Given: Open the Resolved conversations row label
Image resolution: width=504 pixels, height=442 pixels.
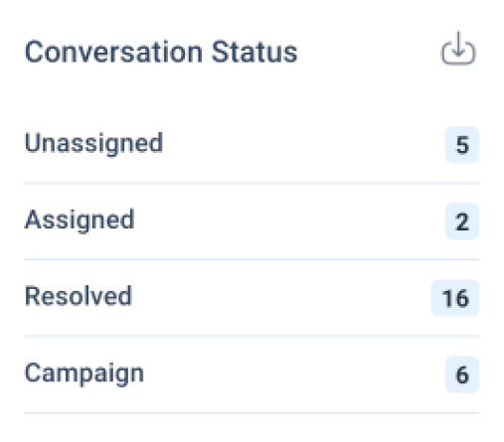Looking at the screenshot, I should [79, 296].
